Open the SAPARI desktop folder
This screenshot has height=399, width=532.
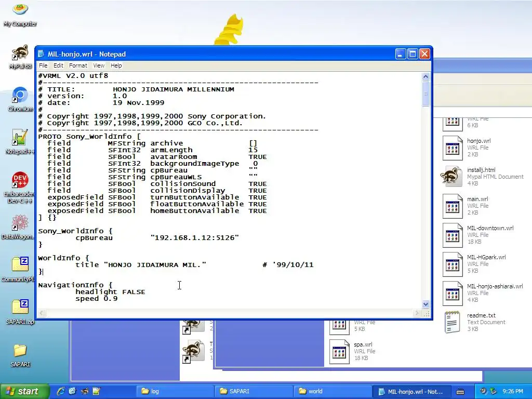coord(20,351)
